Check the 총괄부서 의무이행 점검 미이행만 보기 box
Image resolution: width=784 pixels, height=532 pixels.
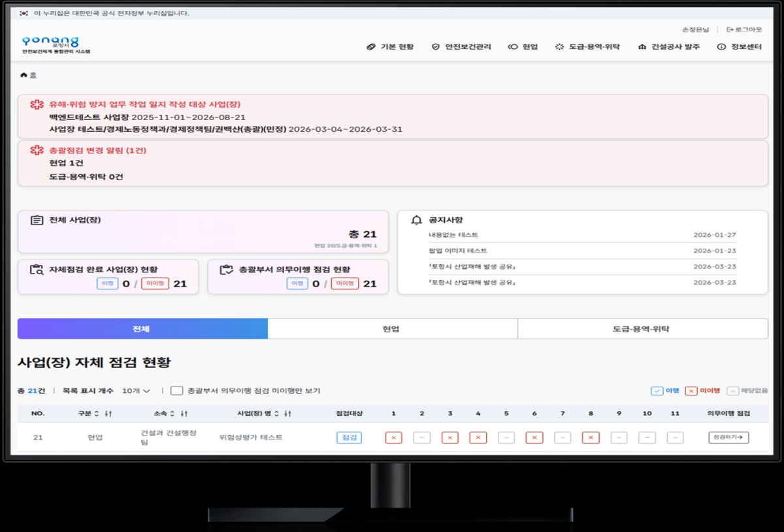pyautogui.click(x=176, y=390)
